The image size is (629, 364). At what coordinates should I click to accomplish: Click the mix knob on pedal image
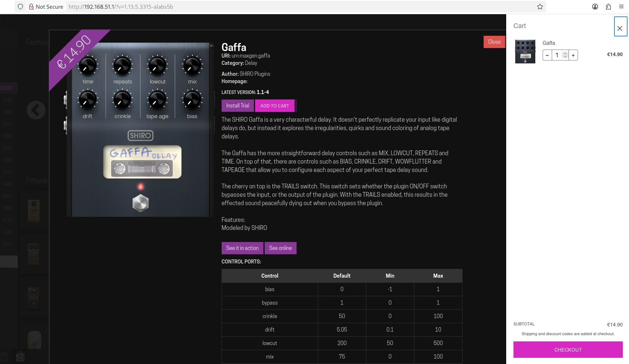[192, 66]
